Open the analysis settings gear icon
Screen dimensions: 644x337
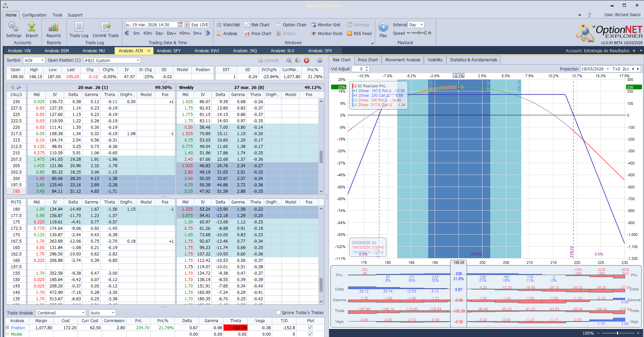tap(320, 60)
